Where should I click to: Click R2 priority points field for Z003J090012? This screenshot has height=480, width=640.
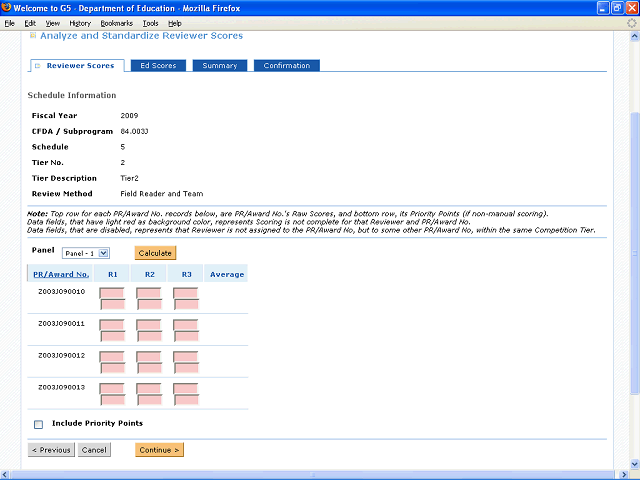[150, 368]
